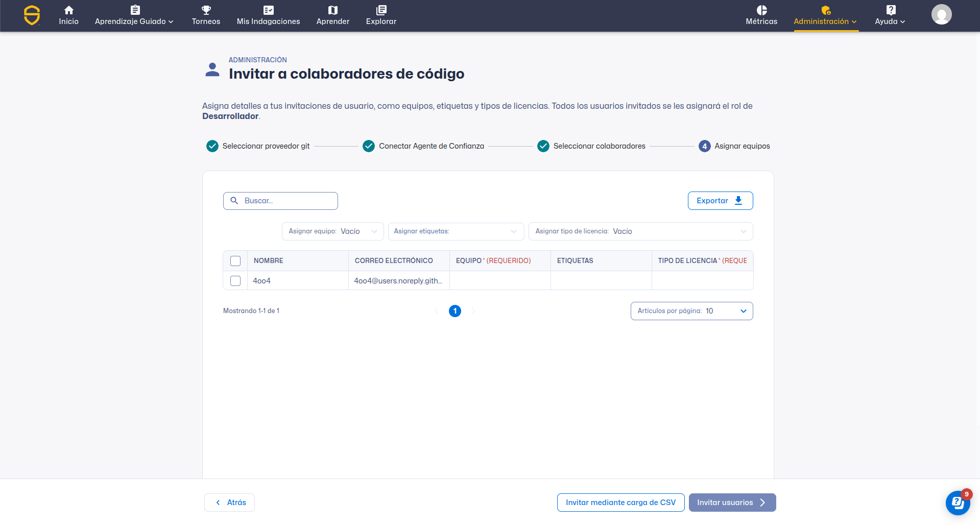This screenshot has width=980, height=525.
Task: Open the Asignar etiquetas dropdown
Action: click(x=456, y=231)
